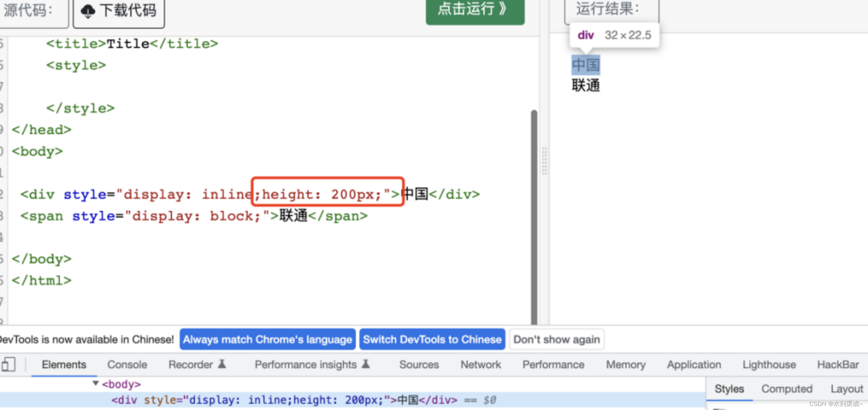
Task: Click the opening <body> tag in code editor
Action: tap(37, 151)
